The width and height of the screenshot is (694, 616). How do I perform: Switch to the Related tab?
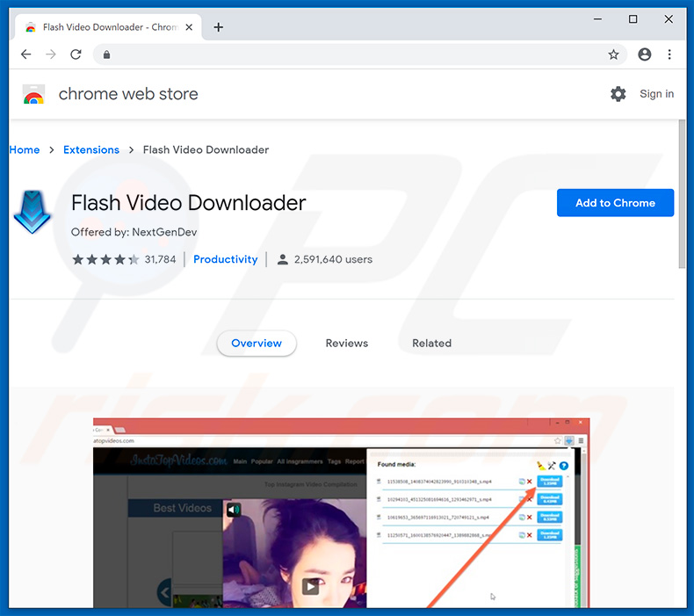point(431,344)
